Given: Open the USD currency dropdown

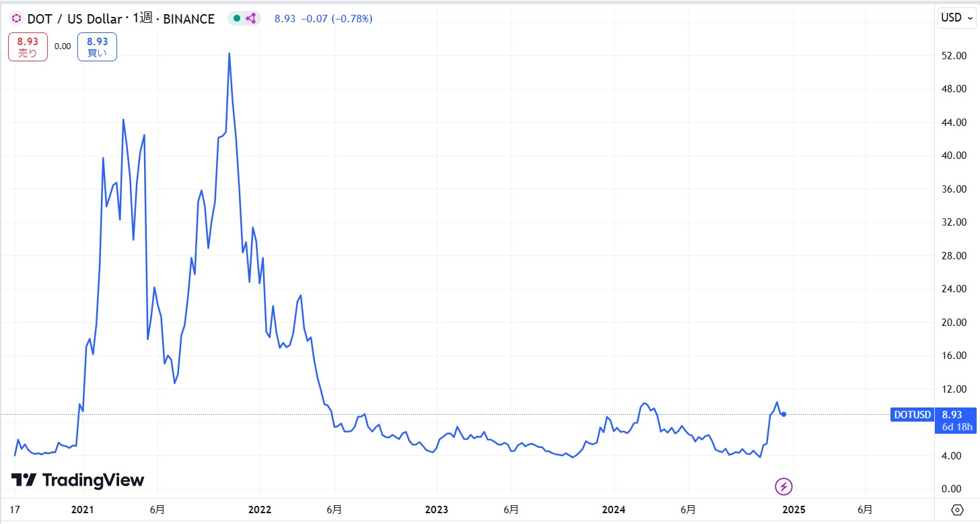Looking at the screenshot, I should 956,18.
